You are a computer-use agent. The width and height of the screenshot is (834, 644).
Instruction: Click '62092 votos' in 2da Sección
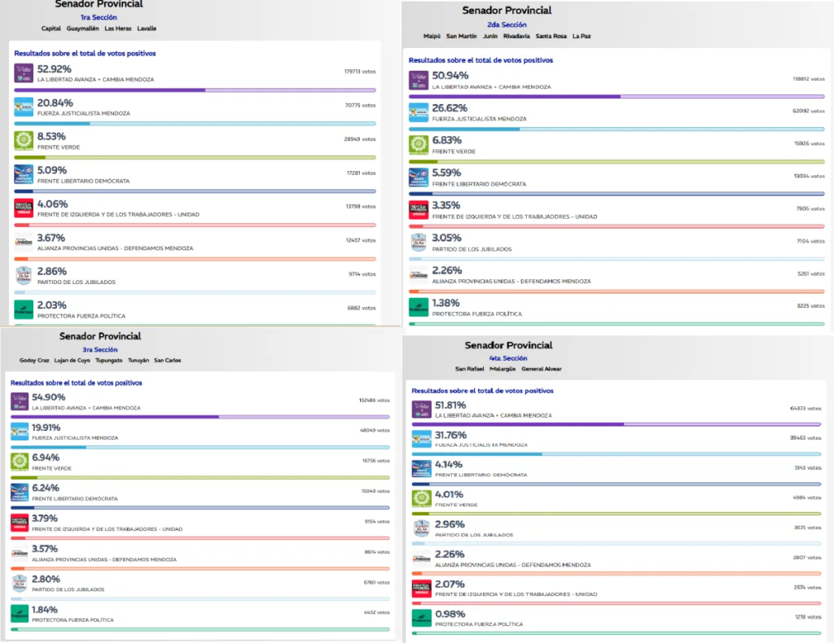pyautogui.click(x=809, y=112)
